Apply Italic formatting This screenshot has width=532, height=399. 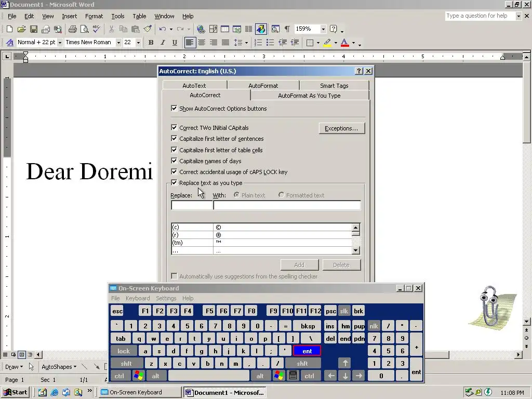(x=163, y=43)
